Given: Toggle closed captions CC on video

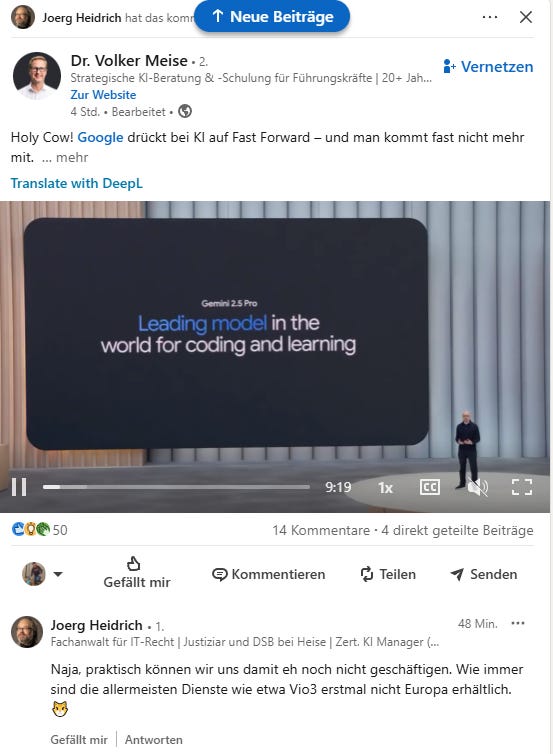Looking at the screenshot, I should 429,487.
